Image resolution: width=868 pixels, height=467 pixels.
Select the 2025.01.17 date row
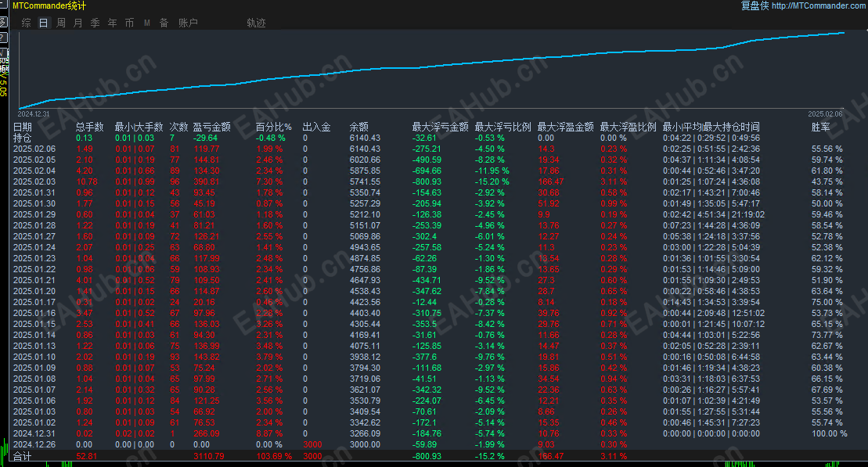click(34, 302)
